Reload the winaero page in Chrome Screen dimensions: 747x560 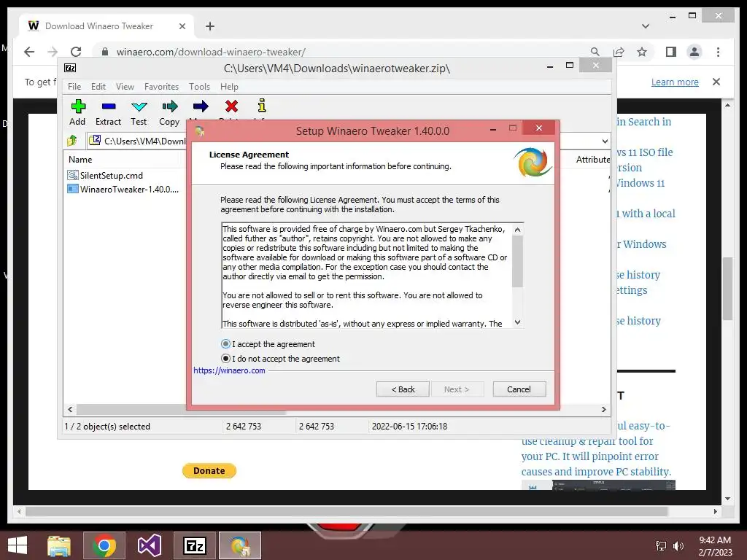click(75, 52)
